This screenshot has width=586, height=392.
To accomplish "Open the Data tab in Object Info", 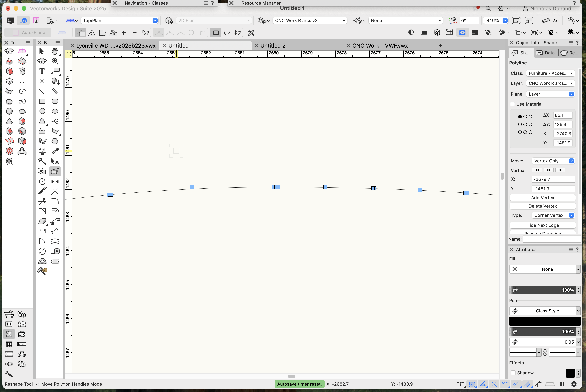I will click(546, 53).
